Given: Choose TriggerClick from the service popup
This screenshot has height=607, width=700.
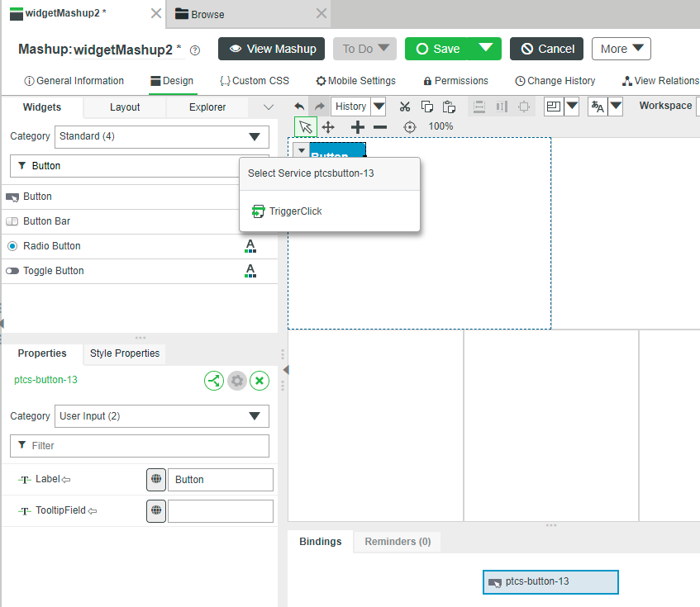Looking at the screenshot, I should [295, 211].
